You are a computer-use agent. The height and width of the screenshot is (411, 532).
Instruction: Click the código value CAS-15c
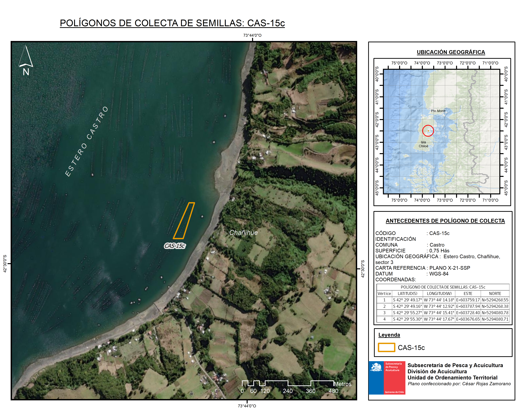[439, 233]
